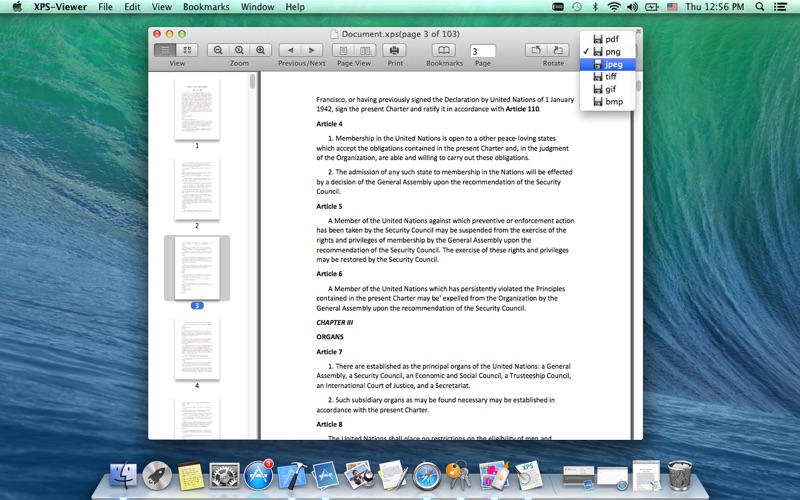Click the Article 4 heading
The image size is (800, 500).
329,124
